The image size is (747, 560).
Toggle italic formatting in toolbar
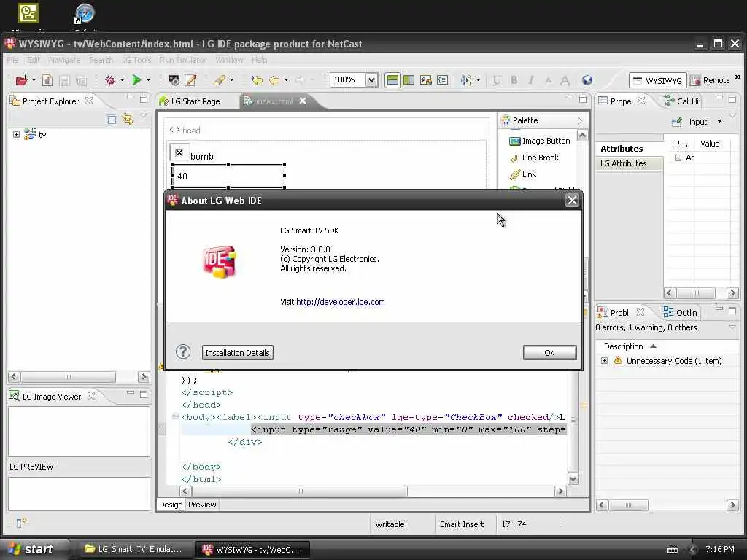[531, 80]
